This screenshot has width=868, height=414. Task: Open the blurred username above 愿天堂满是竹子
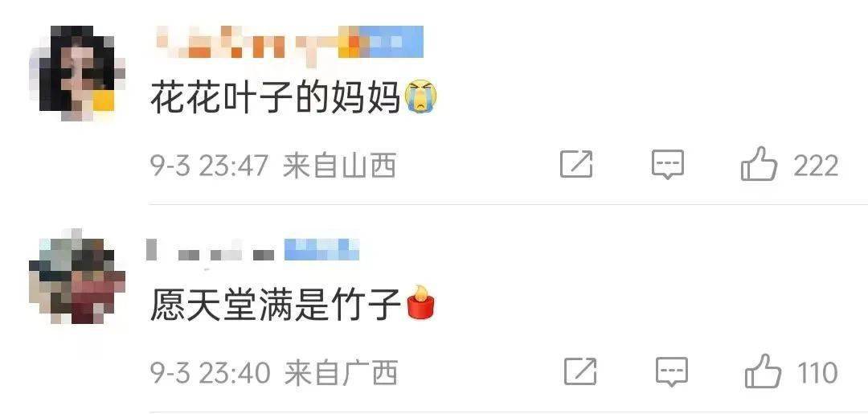coord(253,250)
